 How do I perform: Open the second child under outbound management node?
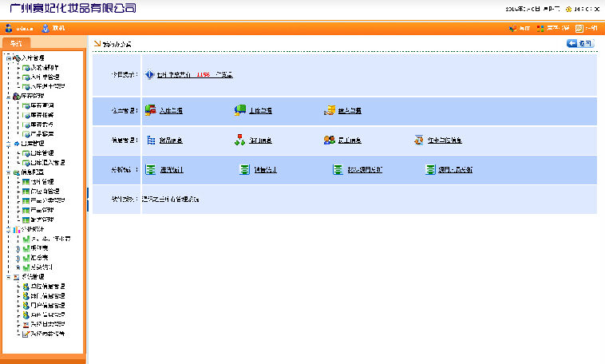(48, 163)
